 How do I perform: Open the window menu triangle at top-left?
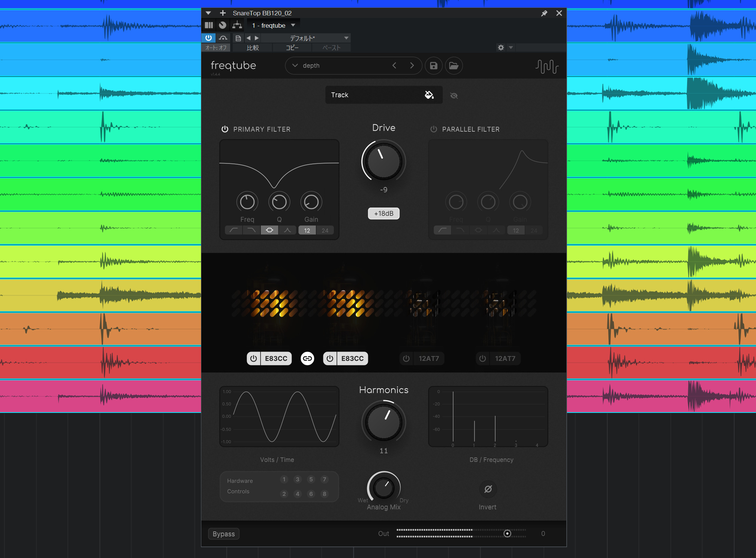[208, 13]
